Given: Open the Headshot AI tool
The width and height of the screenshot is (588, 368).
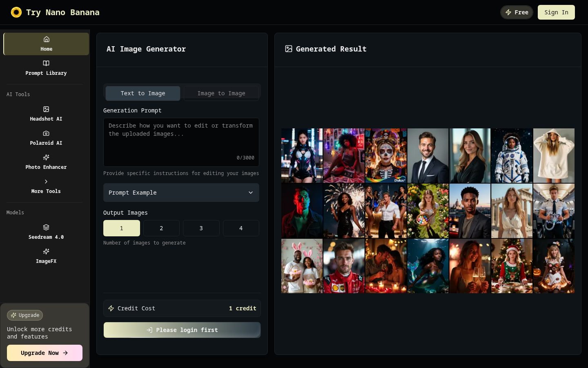Looking at the screenshot, I should pos(46,113).
